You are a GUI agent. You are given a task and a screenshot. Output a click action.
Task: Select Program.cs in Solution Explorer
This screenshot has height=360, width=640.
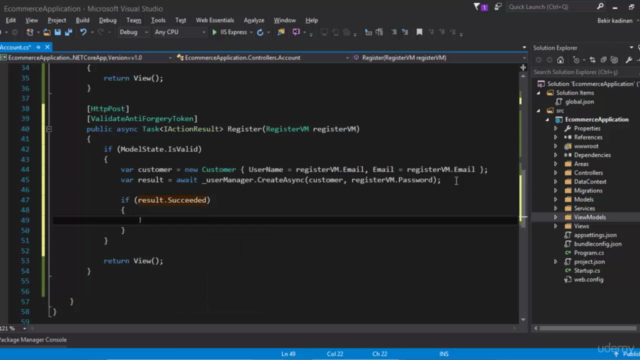tap(589, 253)
